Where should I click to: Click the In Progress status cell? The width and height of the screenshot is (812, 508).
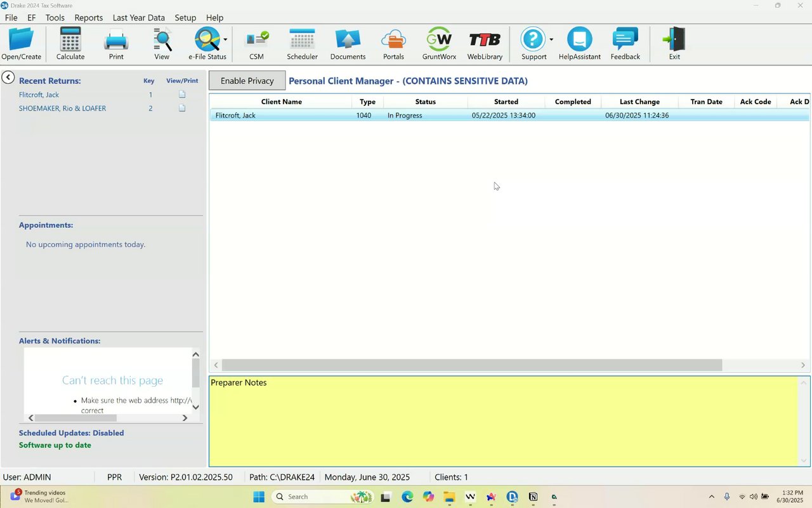click(x=405, y=116)
